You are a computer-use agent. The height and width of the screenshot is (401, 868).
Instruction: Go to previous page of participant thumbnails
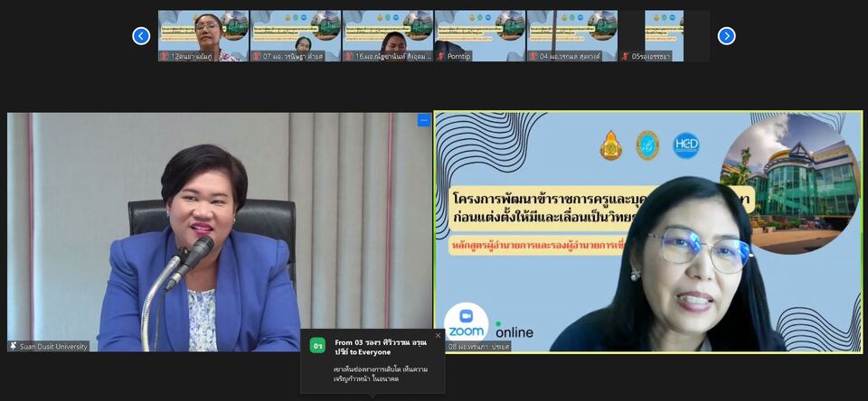[141, 36]
